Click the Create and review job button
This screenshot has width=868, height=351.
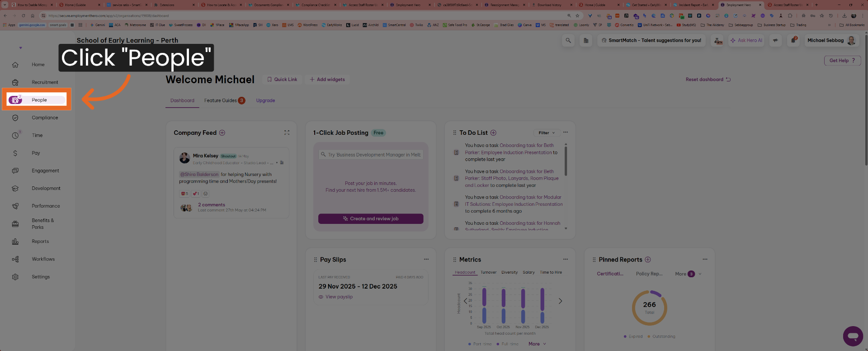pyautogui.click(x=371, y=219)
